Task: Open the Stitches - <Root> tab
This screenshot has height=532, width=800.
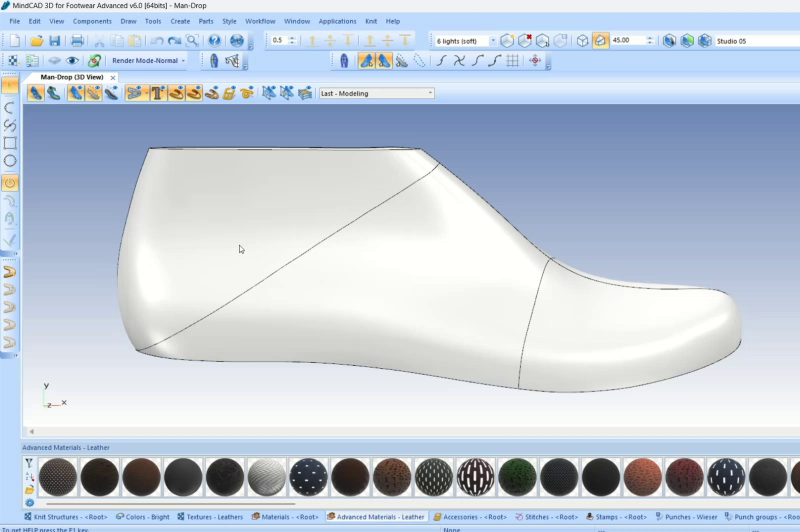Action: click(546, 517)
